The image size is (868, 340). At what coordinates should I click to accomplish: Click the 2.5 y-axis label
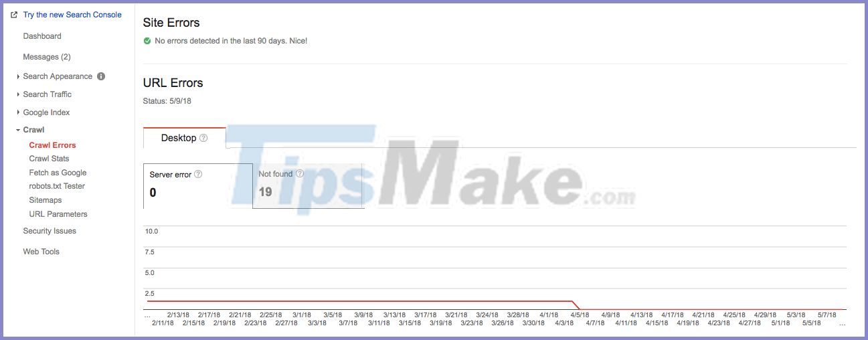pyautogui.click(x=149, y=294)
